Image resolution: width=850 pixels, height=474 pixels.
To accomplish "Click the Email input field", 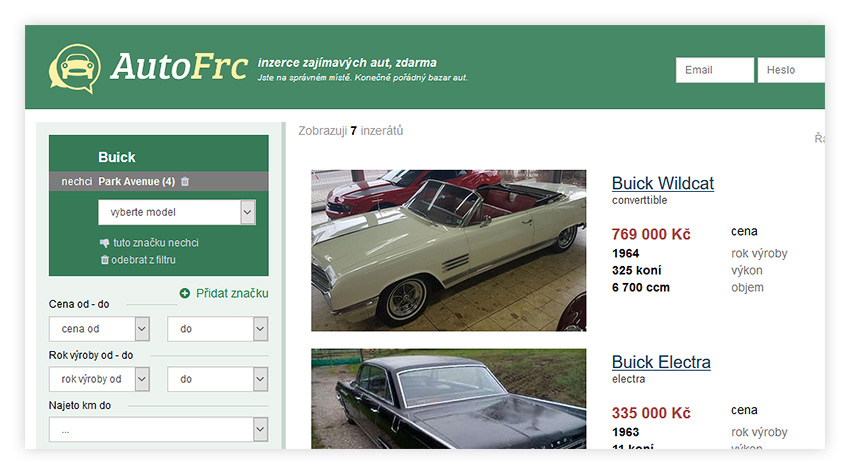I will point(714,70).
